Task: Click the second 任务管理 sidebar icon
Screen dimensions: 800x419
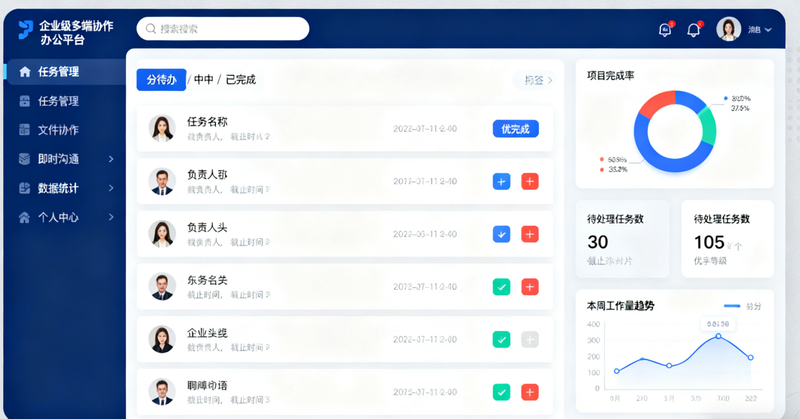Action: tap(24, 101)
